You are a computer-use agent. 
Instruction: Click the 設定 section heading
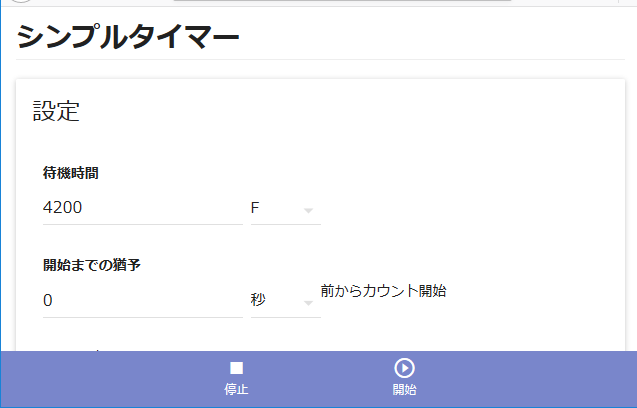coord(56,111)
